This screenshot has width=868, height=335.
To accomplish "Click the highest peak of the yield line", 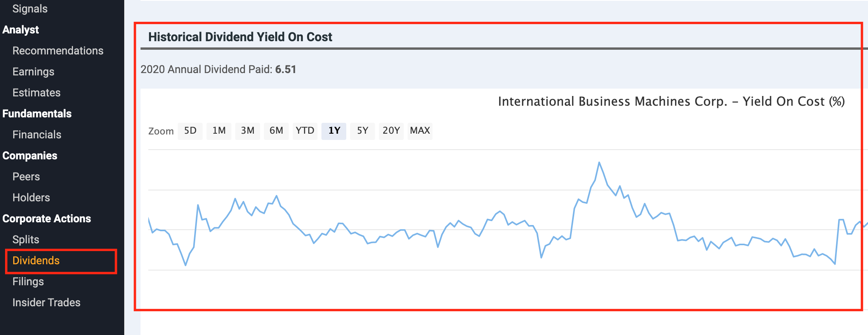I will point(599,162).
